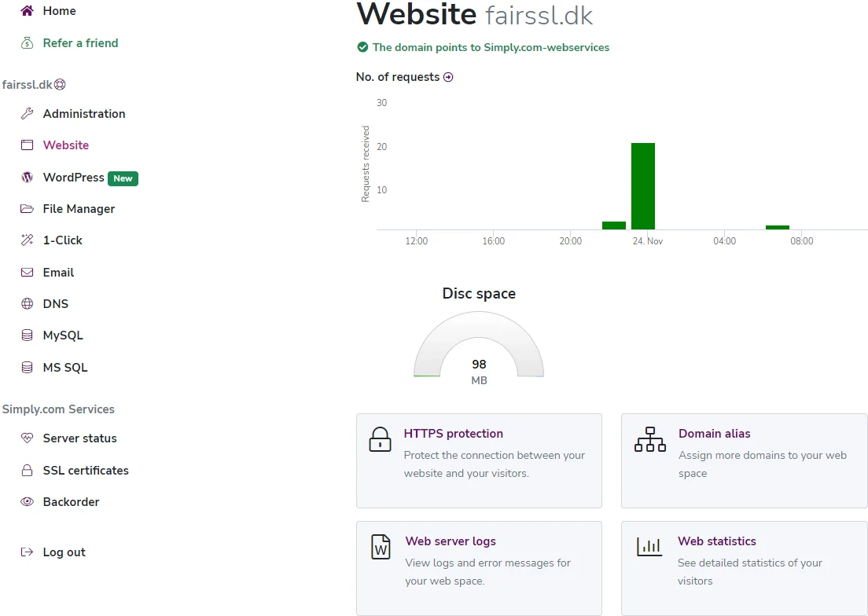Image resolution: width=868 pixels, height=616 pixels.
Task: Click the Backorder eye icon
Action: coord(27,501)
